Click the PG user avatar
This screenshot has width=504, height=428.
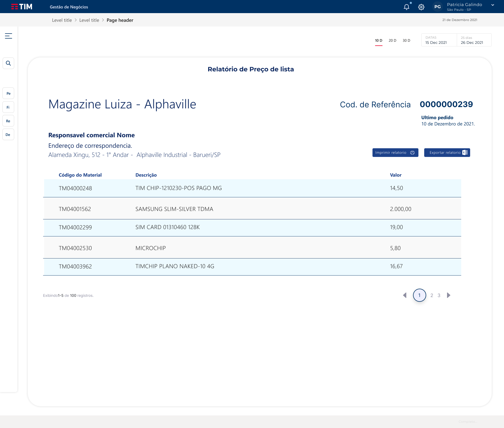pyautogui.click(x=437, y=7)
